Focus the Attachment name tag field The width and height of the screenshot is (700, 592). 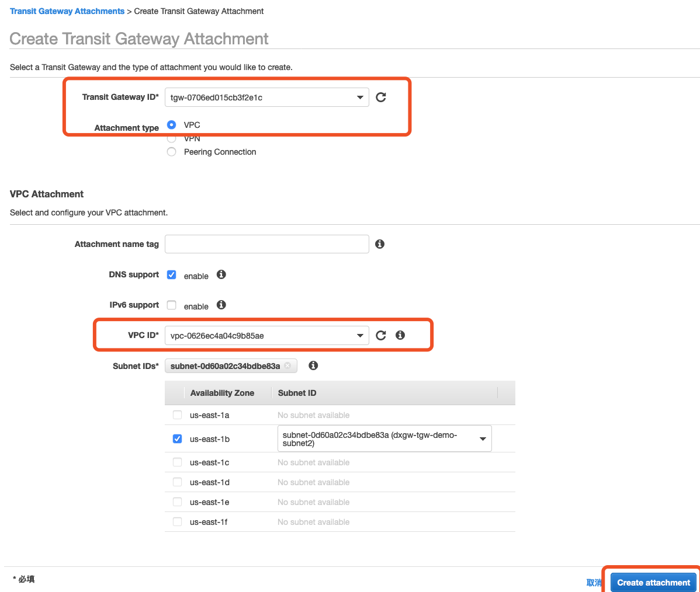point(266,244)
